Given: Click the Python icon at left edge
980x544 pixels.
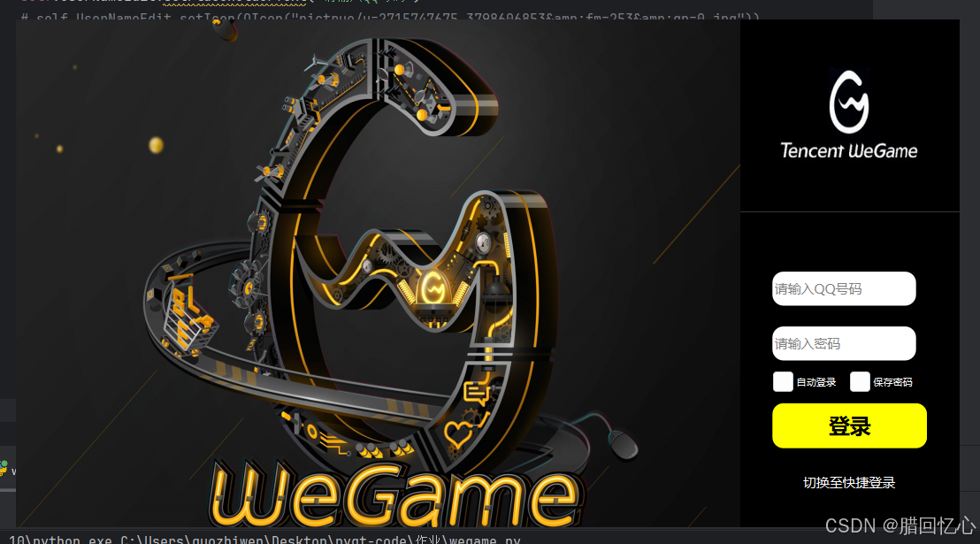Looking at the screenshot, I should (4, 469).
